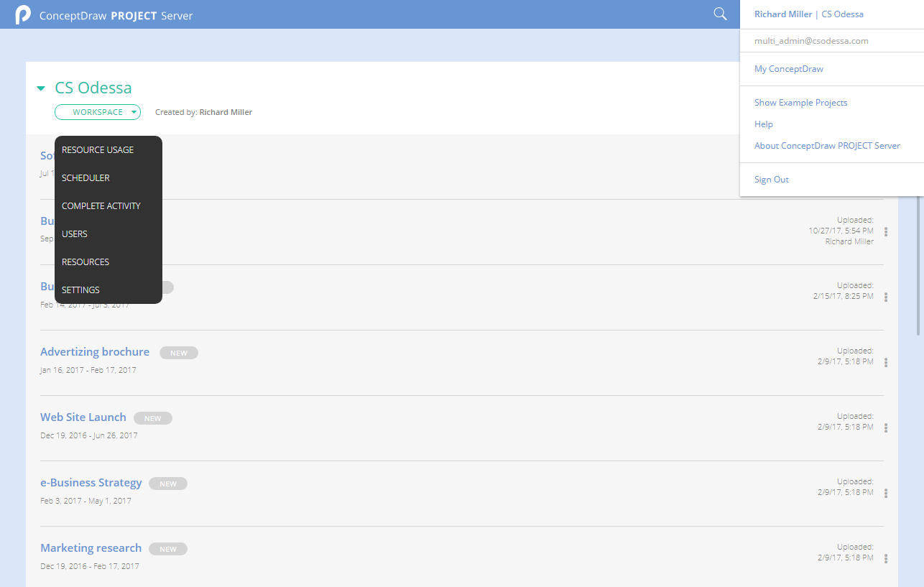Click NEW badge next to Web Site Launch
Image resolution: width=924 pixels, height=587 pixels.
pyautogui.click(x=153, y=418)
